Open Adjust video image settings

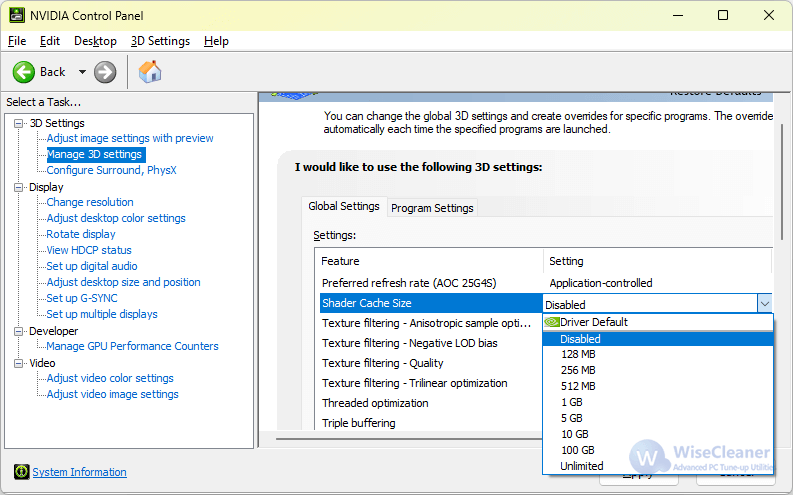112,394
